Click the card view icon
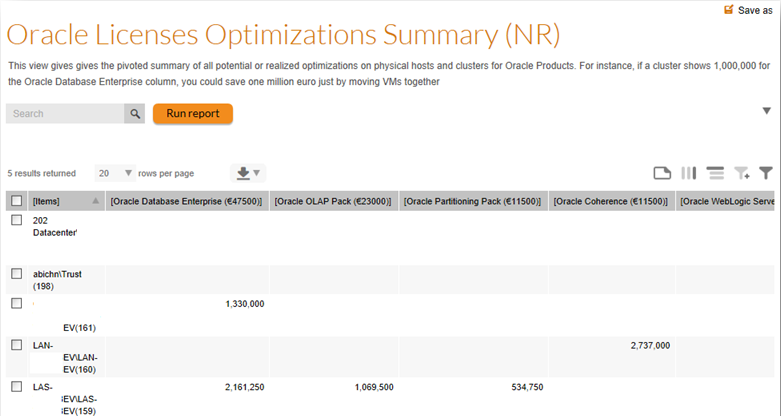 (662, 173)
